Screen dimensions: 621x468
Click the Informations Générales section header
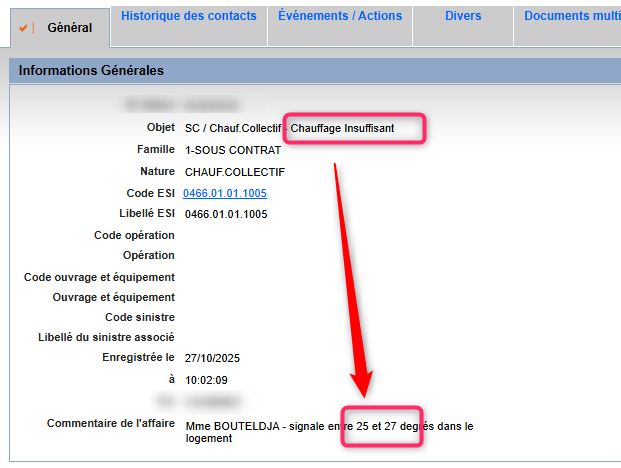tap(91, 71)
